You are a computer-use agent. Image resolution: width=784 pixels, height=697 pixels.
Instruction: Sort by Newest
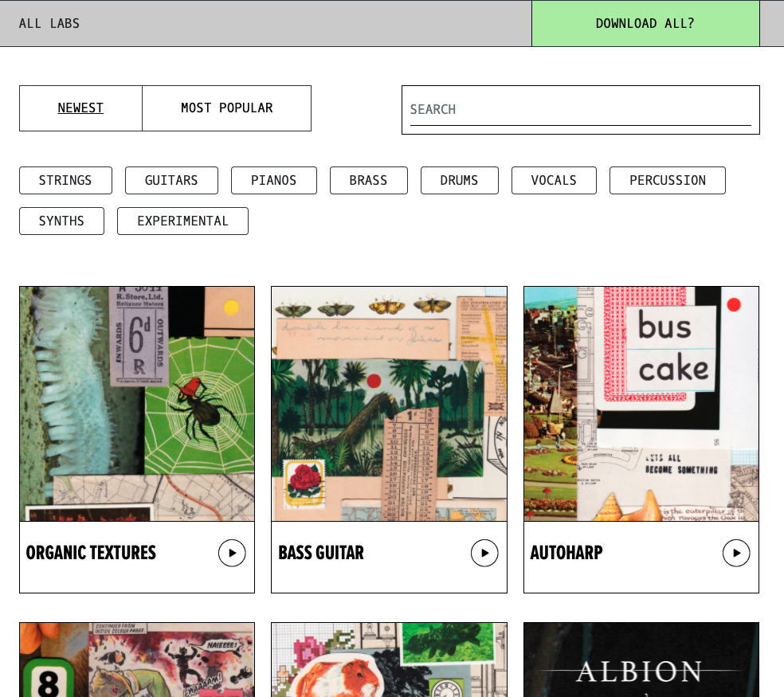click(x=80, y=108)
